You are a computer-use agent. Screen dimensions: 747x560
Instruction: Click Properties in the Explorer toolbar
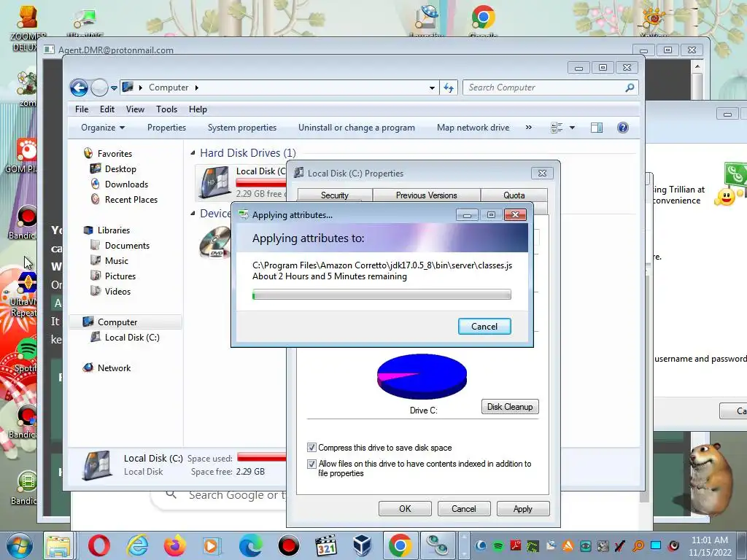(x=166, y=128)
